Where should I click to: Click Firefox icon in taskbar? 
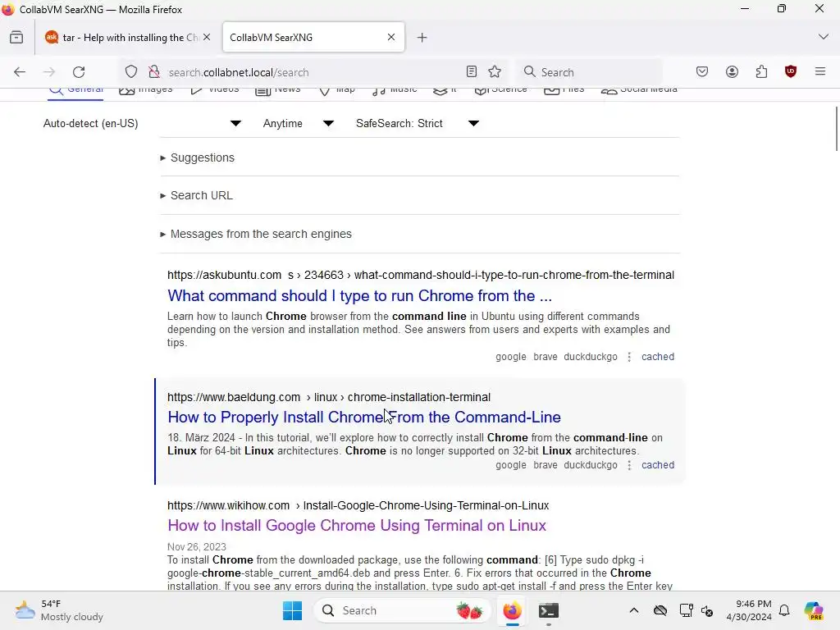click(513, 610)
